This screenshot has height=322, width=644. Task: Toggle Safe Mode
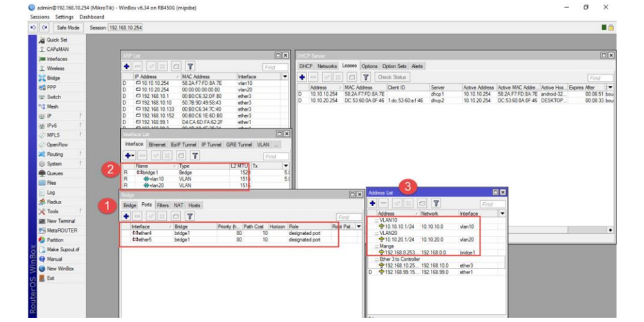68,28
